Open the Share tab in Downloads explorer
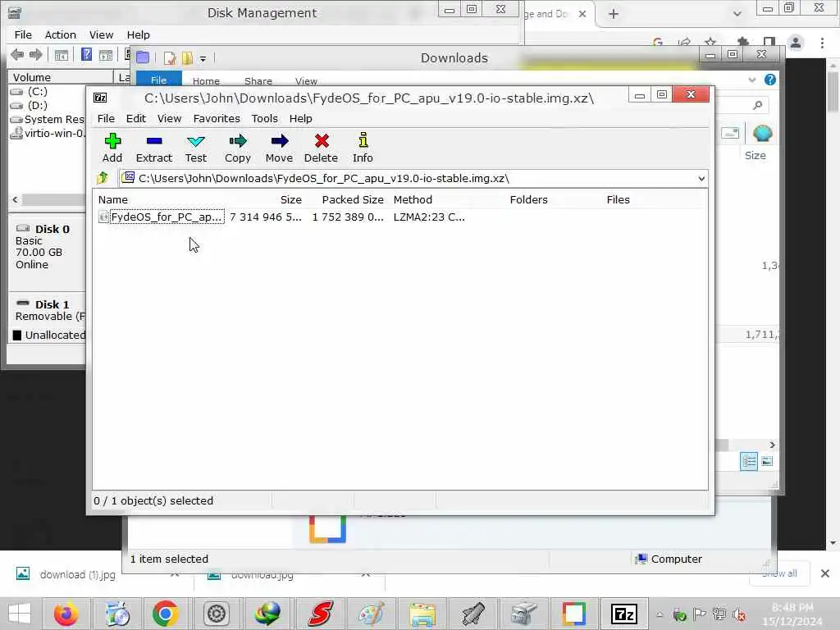This screenshot has height=630, width=840. pos(258,81)
